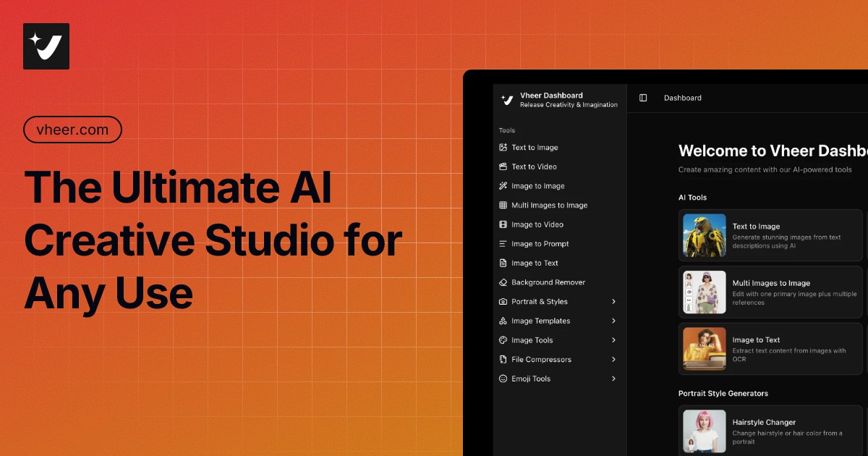Click the Emoji Tools smiley icon
This screenshot has height=456, width=868.
(x=503, y=379)
